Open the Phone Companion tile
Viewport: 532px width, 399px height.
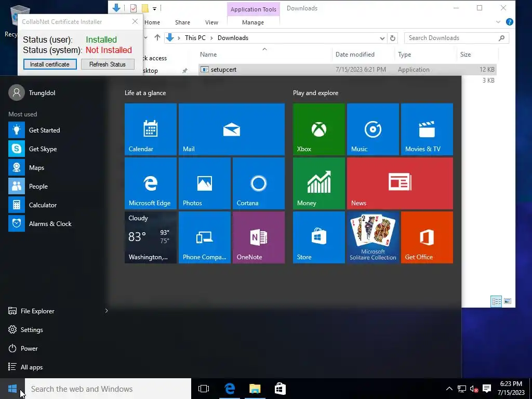(205, 237)
